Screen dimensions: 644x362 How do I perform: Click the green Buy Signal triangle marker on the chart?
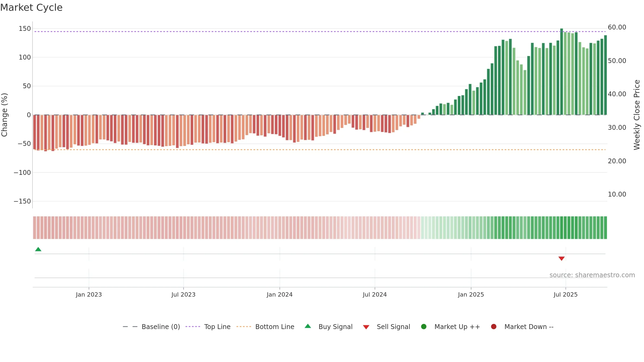coord(38,249)
